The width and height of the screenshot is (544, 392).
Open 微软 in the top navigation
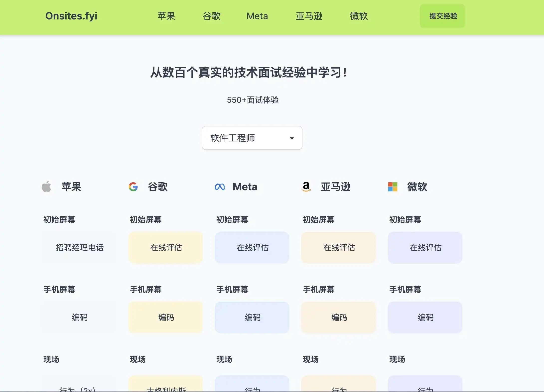(359, 16)
